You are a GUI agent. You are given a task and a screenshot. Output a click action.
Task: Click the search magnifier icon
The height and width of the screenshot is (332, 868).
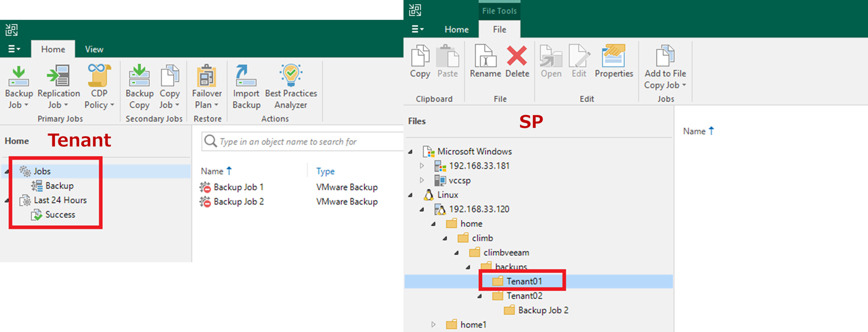tap(211, 141)
